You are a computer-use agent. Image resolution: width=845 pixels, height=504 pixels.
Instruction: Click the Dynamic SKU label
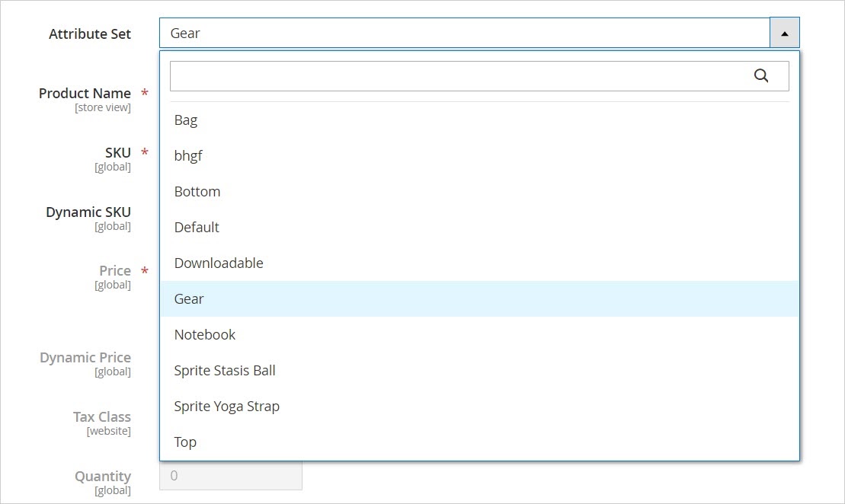click(x=88, y=212)
